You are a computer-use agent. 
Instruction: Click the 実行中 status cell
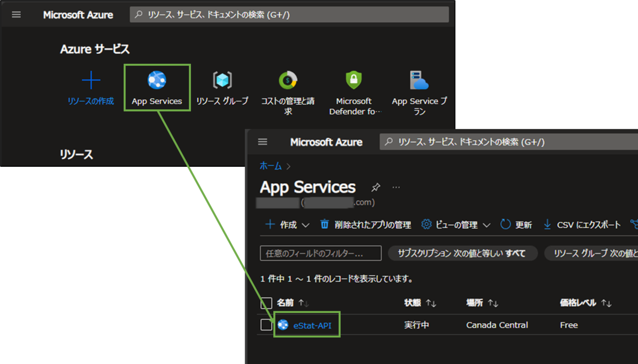(x=417, y=325)
